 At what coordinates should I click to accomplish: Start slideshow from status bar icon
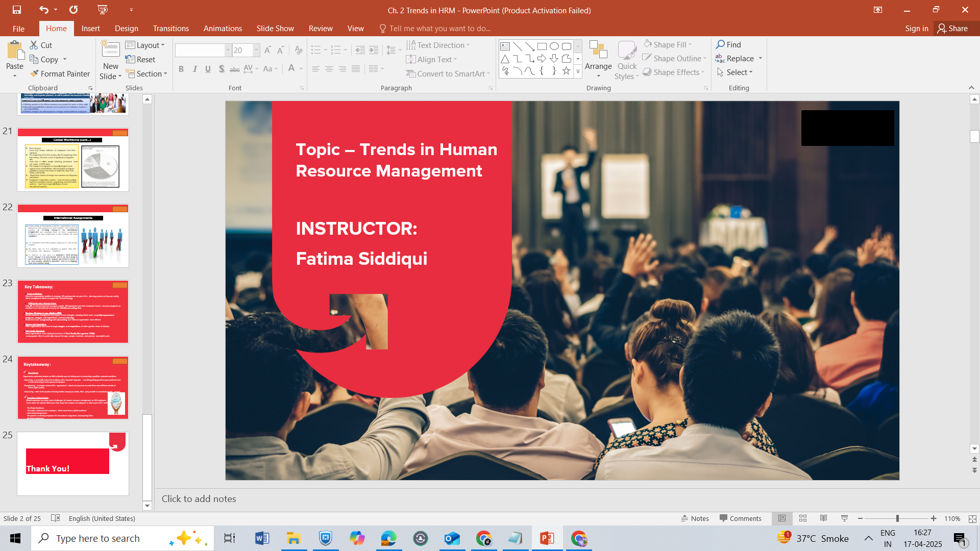click(844, 518)
